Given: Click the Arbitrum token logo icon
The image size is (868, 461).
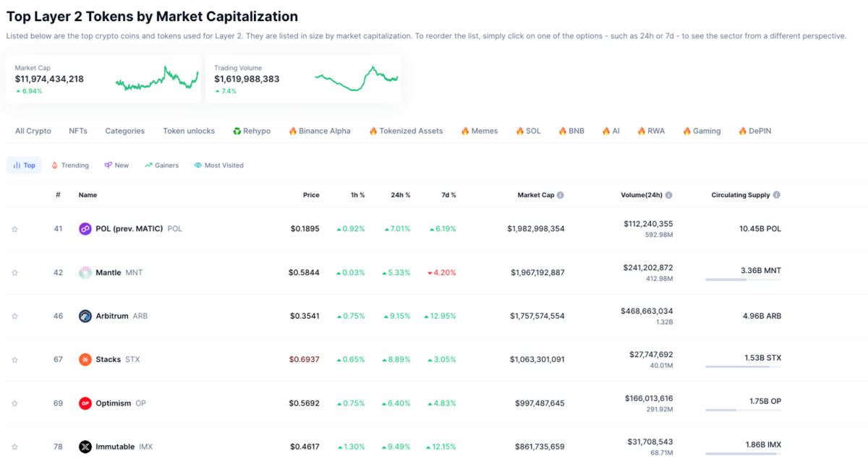Looking at the screenshot, I should (x=85, y=316).
